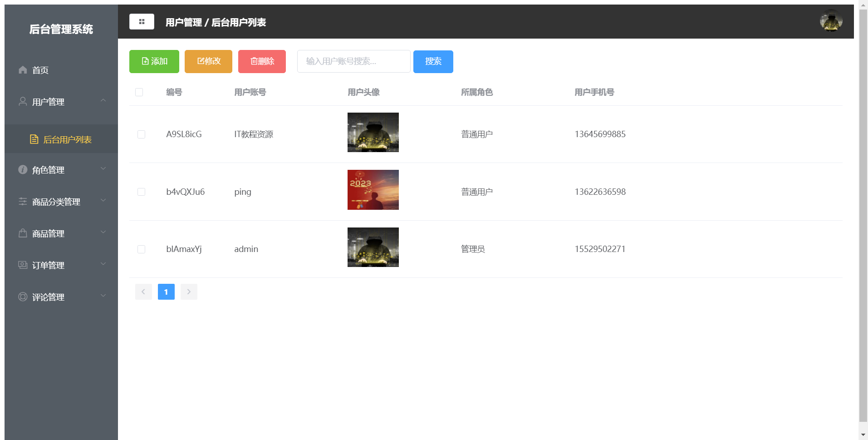Viewport: 868px width, 440px height.
Task: Focus the 输入用户账号搜索 input field
Action: coord(353,61)
